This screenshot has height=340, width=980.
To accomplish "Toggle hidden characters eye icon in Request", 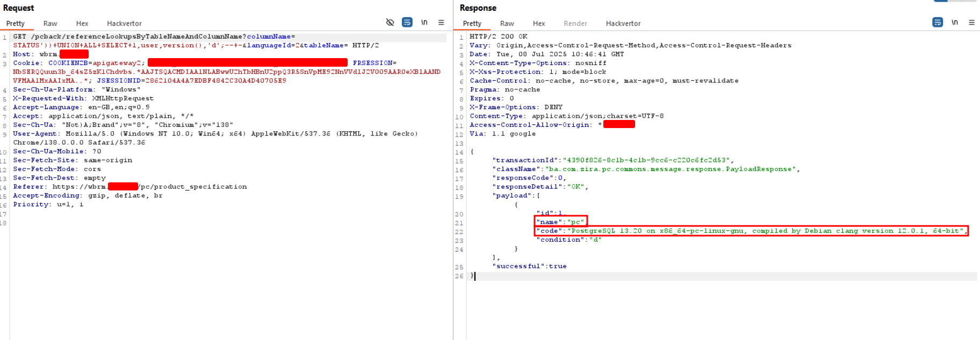I will 390,23.
